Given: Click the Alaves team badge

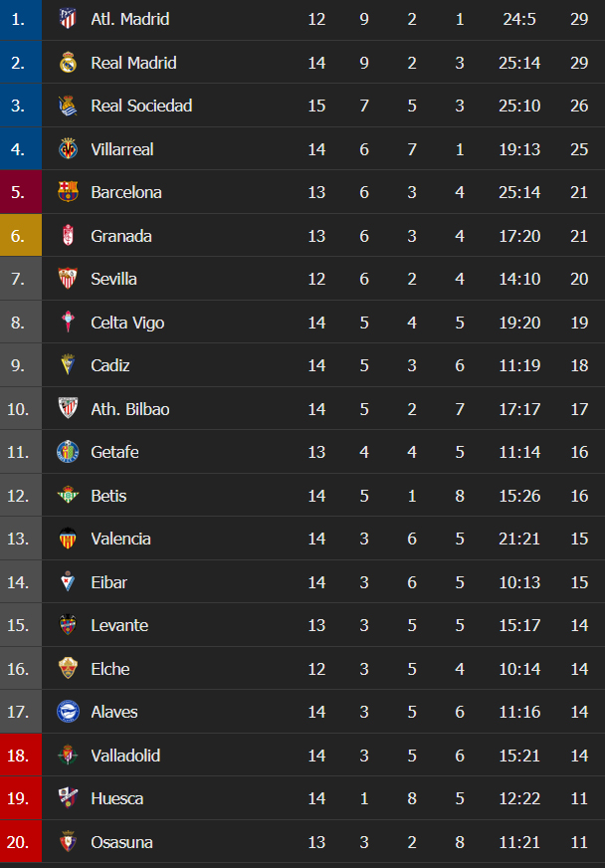Looking at the screenshot, I should (68, 712).
